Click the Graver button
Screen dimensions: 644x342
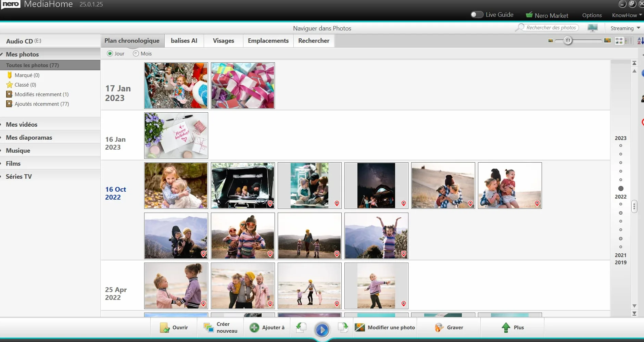[449, 328]
